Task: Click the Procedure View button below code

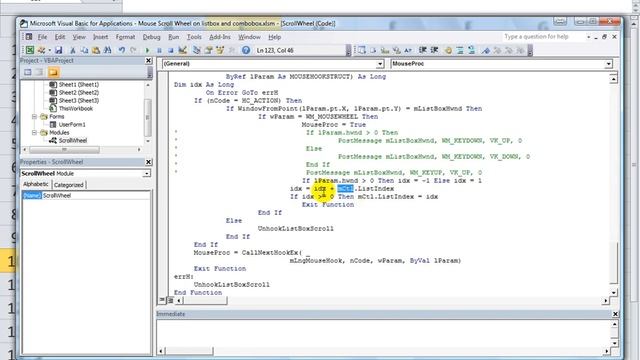Action: 162,300
